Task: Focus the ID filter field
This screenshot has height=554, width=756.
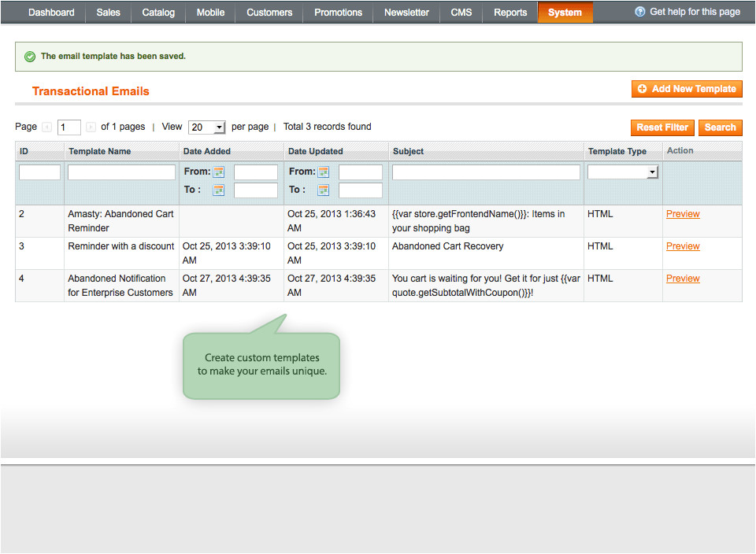Action: tap(39, 172)
